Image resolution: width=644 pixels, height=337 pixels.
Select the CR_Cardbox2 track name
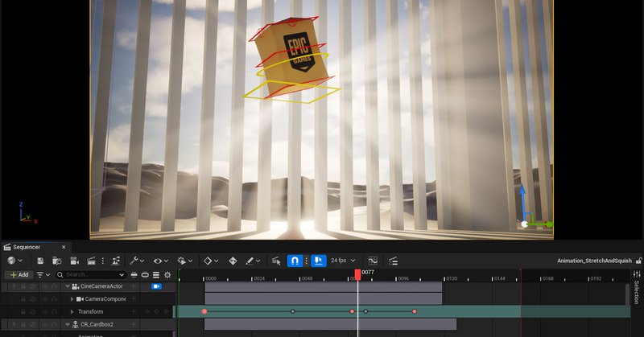tap(97, 324)
